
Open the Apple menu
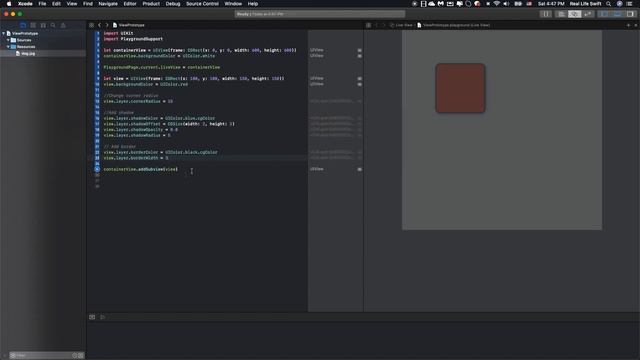tap(9, 4)
